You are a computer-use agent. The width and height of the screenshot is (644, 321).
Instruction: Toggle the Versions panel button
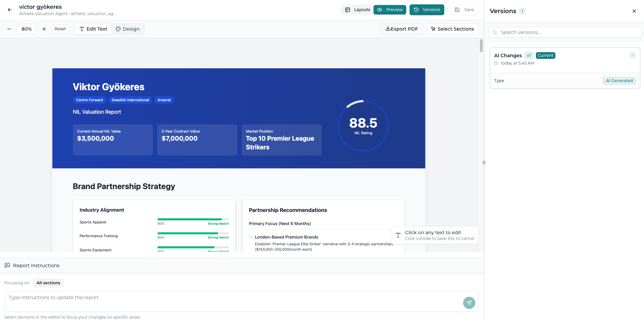coord(427,10)
